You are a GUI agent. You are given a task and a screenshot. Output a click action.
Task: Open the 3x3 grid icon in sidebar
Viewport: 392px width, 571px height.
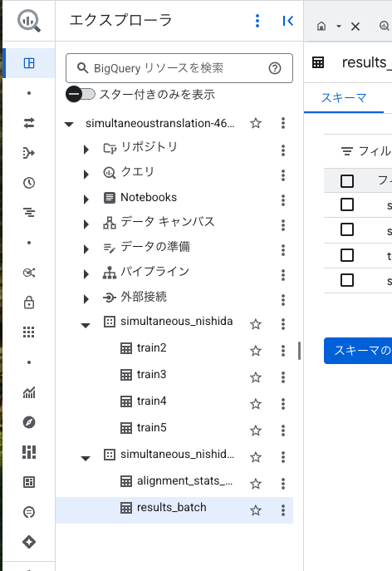[29, 332]
